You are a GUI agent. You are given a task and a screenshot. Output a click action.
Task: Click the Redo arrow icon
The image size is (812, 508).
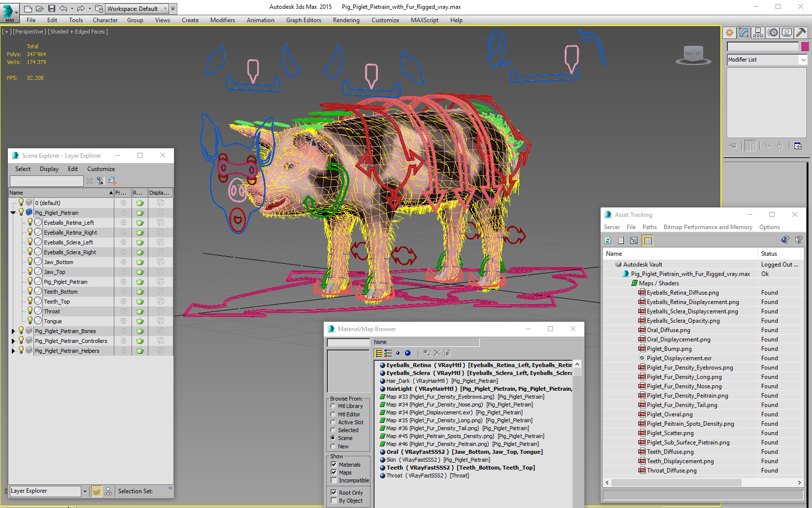coord(81,8)
